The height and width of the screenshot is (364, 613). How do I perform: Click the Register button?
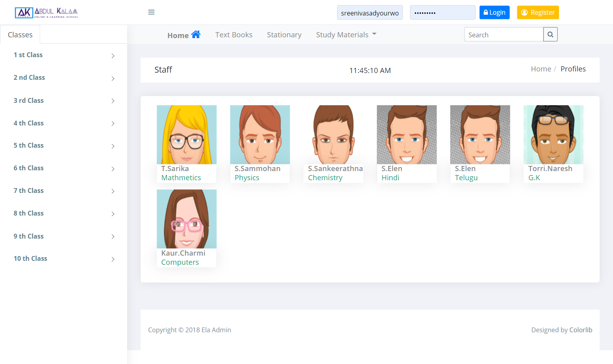click(x=538, y=12)
